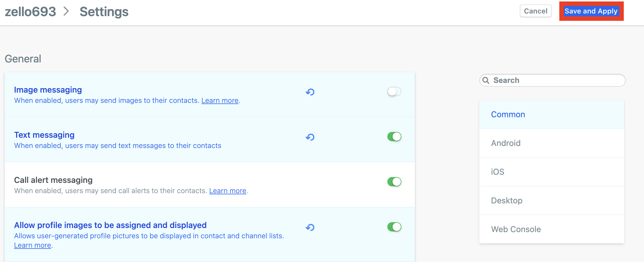This screenshot has width=644, height=262.
Task: Reset the Text messaging setting
Action: pos(310,137)
